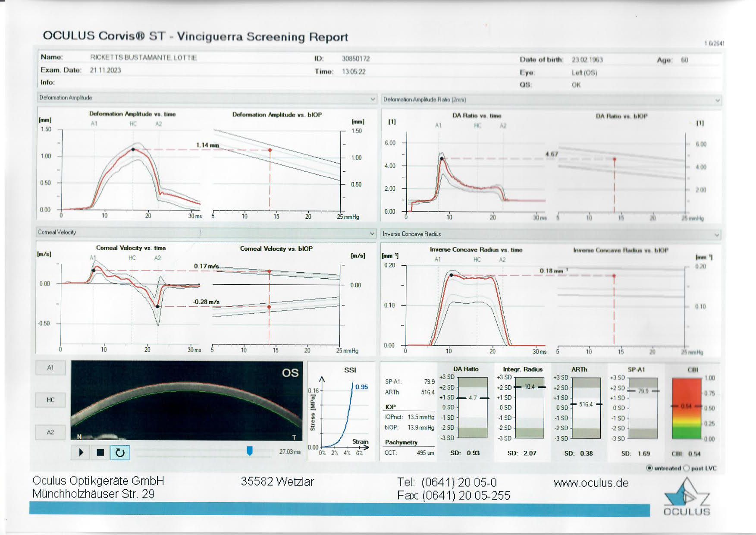The image size is (756, 535).
Task: Click the SP-A1 SD value 1.69
Action: click(x=643, y=453)
